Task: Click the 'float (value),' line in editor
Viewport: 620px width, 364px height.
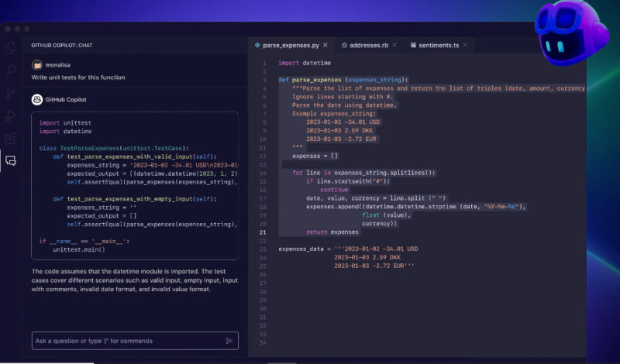Action: pos(387,215)
